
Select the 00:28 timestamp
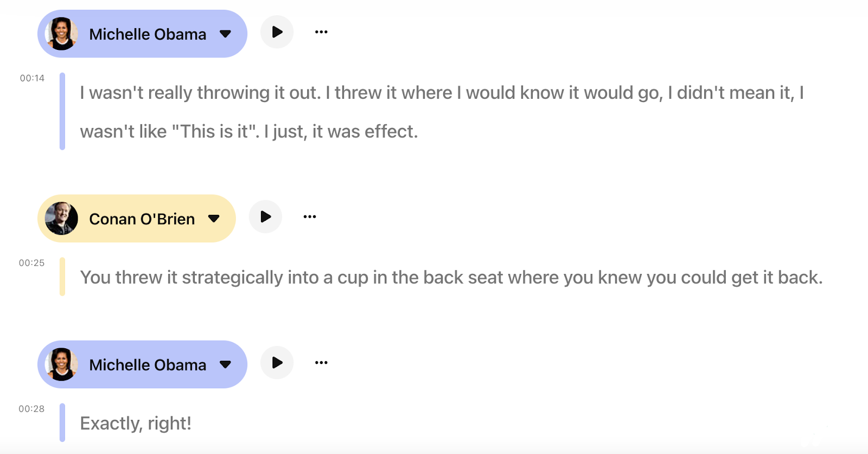32,409
